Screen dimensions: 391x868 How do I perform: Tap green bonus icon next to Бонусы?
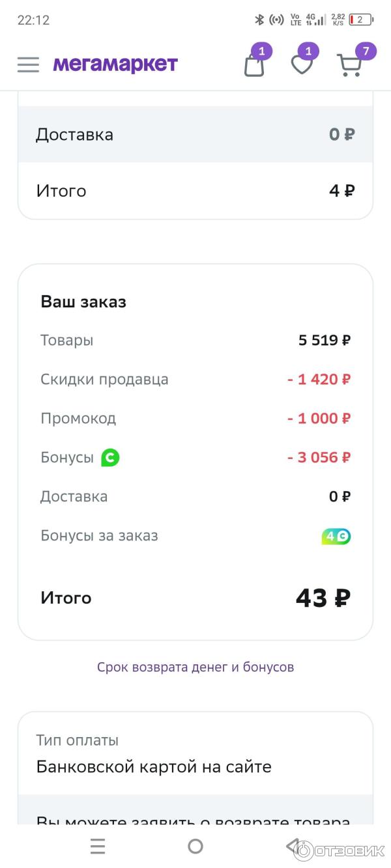(110, 458)
